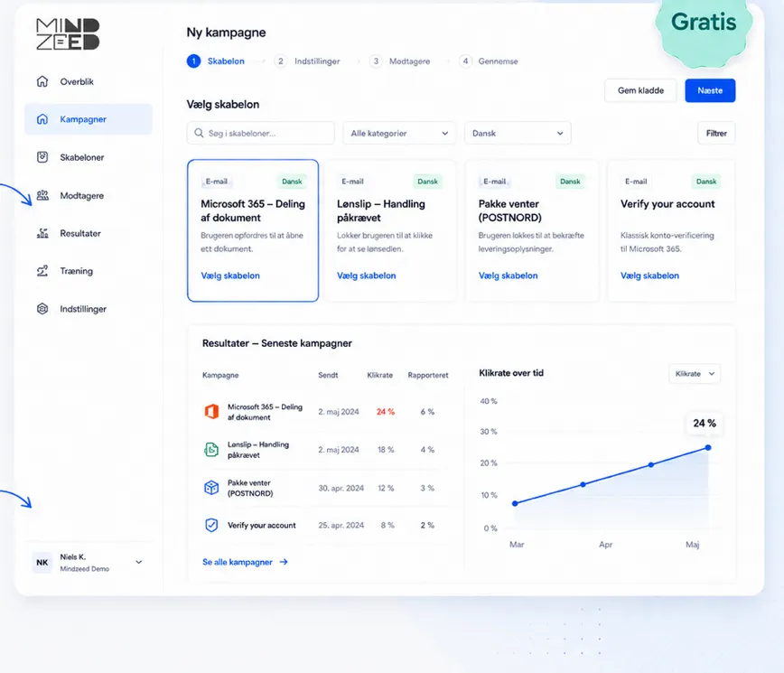Click the Pakke venter (POSTNORD) row name

click(x=250, y=488)
